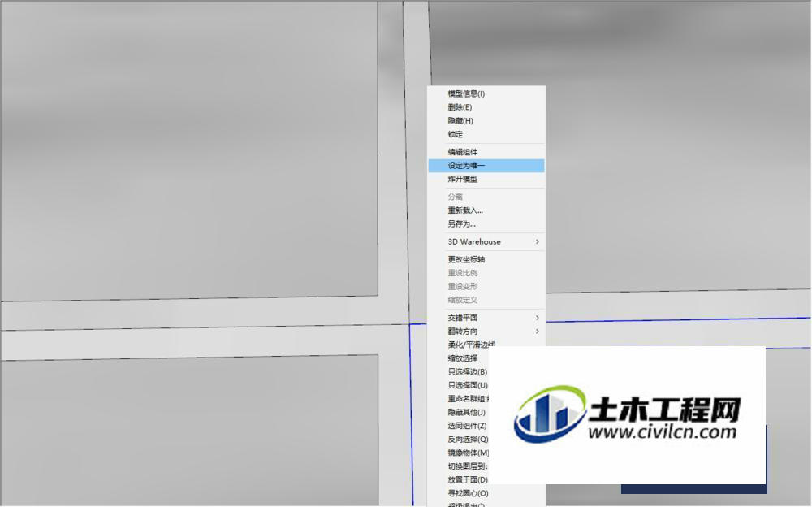Click 锁定 in the context menu

[486, 134]
